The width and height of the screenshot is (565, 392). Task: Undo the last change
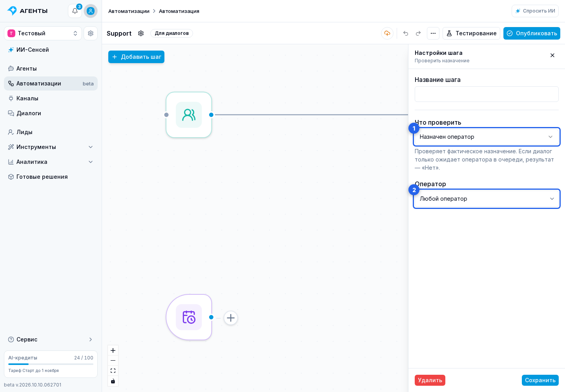coord(406,33)
